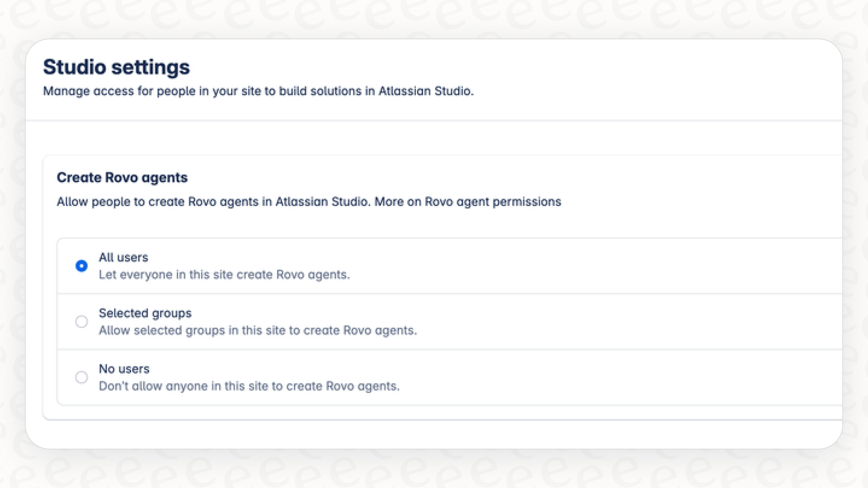This screenshot has height=488, width=868.
Task: Click "Allow people to create Rovo agents" text
Action: click(x=213, y=202)
